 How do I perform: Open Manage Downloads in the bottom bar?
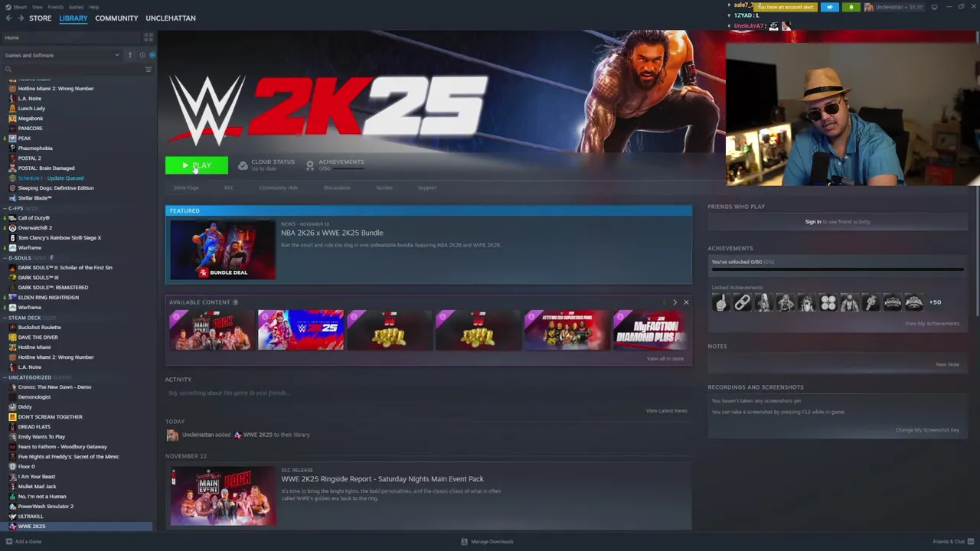coord(488,542)
